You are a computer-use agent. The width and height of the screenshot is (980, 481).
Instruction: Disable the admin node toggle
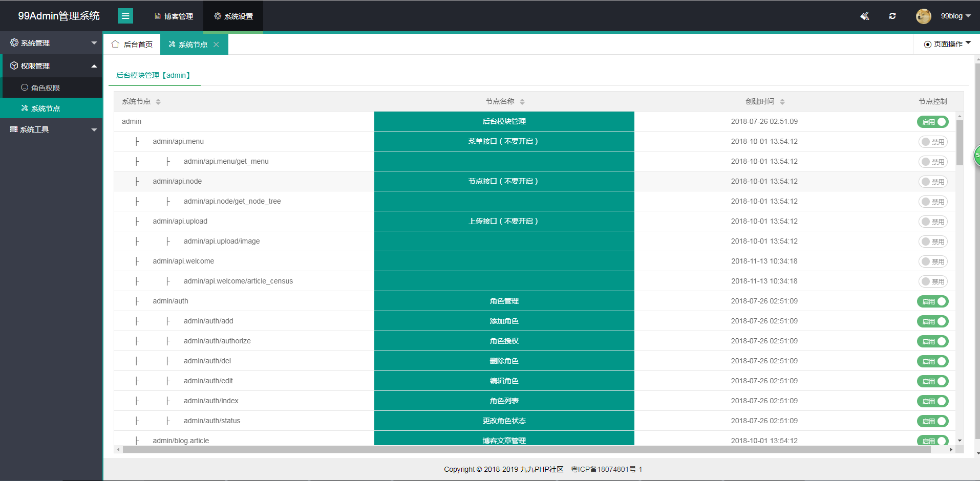tap(932, 122)
